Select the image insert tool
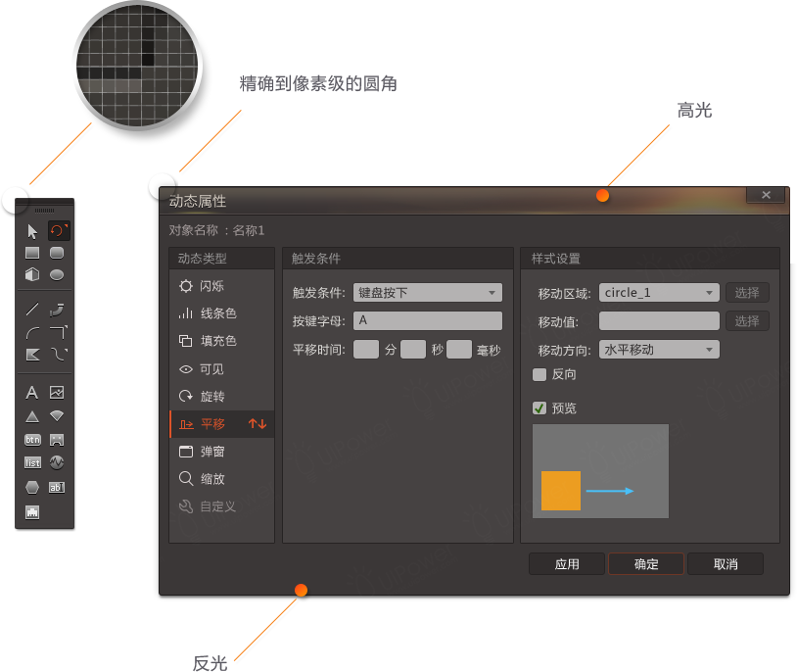This screenshot has width=797, height=672. [57, 392]
